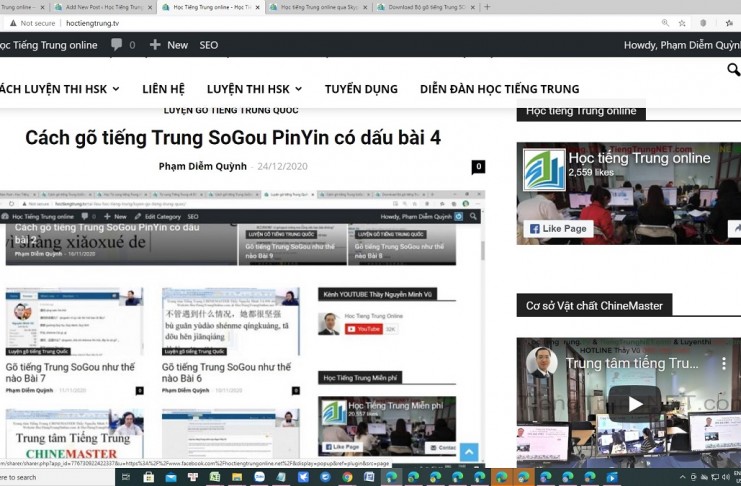
Task: Open Task View on taskbar
Action: 126,477
